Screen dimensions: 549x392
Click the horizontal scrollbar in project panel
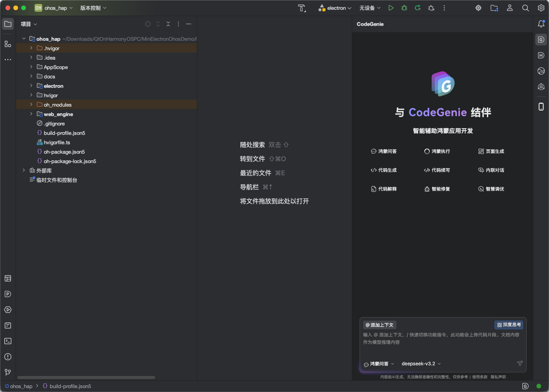pyautogui.click(x=86, y=377)
